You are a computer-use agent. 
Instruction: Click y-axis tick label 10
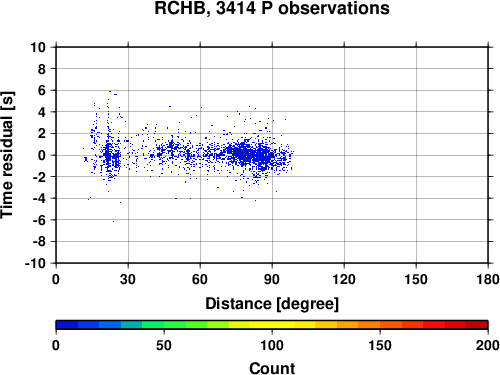38,47
